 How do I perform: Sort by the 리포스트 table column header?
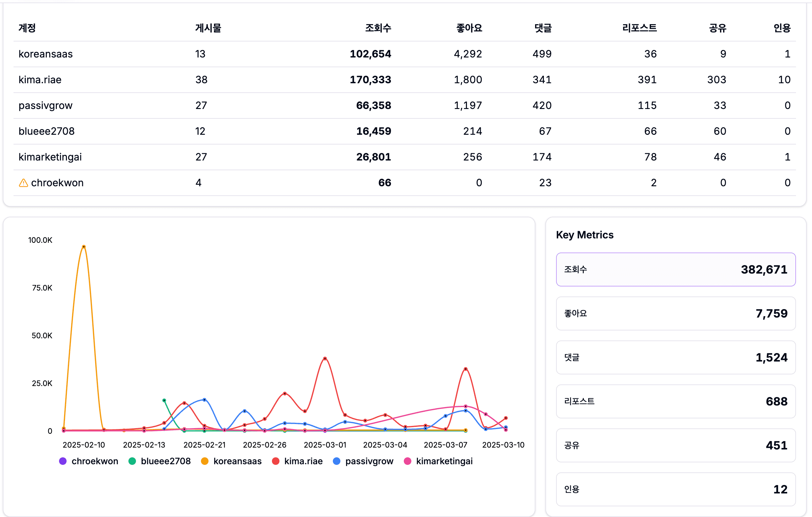click(x=639, y=28)
